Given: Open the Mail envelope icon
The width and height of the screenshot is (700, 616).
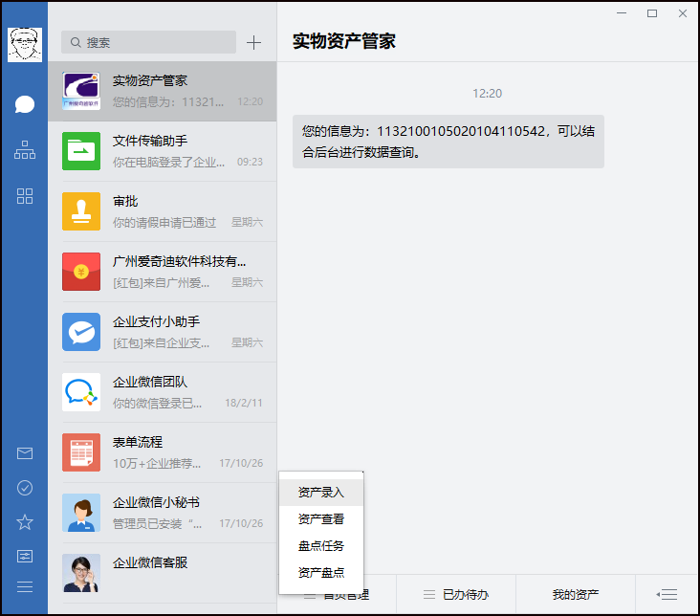Looking at the screenshot, I should [25, 453].
